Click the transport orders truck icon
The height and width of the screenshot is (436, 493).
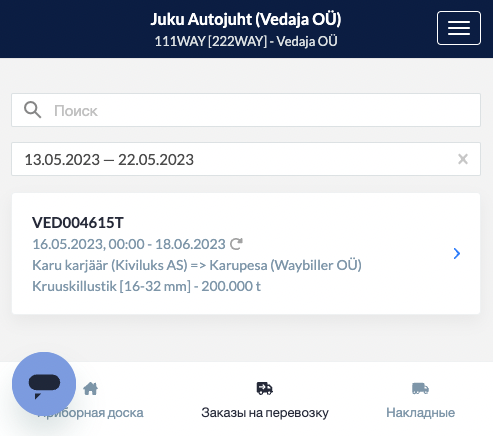tap(265, 389)
